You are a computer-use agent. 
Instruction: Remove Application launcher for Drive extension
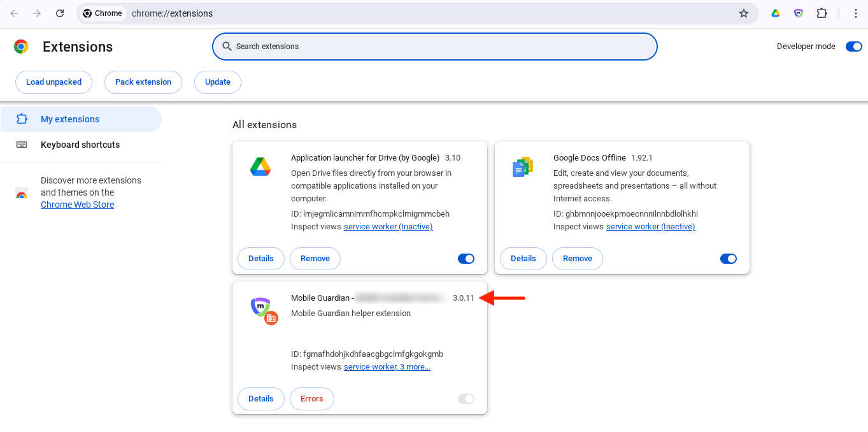[x=315, y=259]
